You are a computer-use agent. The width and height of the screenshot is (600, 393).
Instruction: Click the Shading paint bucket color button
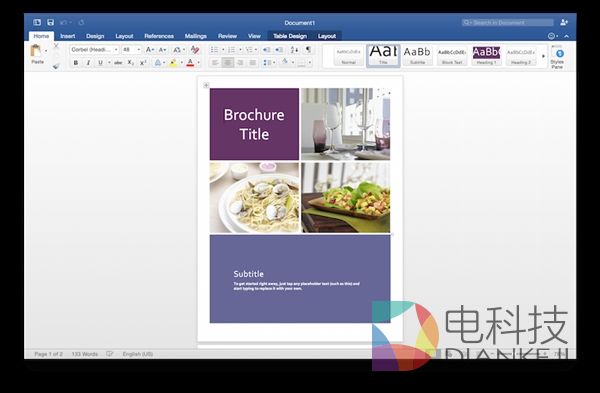pos(285,62)
